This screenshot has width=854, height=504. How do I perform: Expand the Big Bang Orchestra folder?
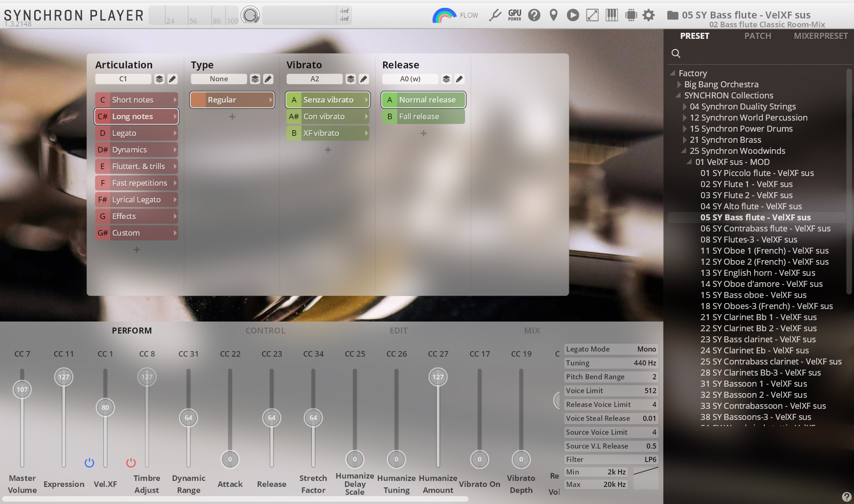679,84
